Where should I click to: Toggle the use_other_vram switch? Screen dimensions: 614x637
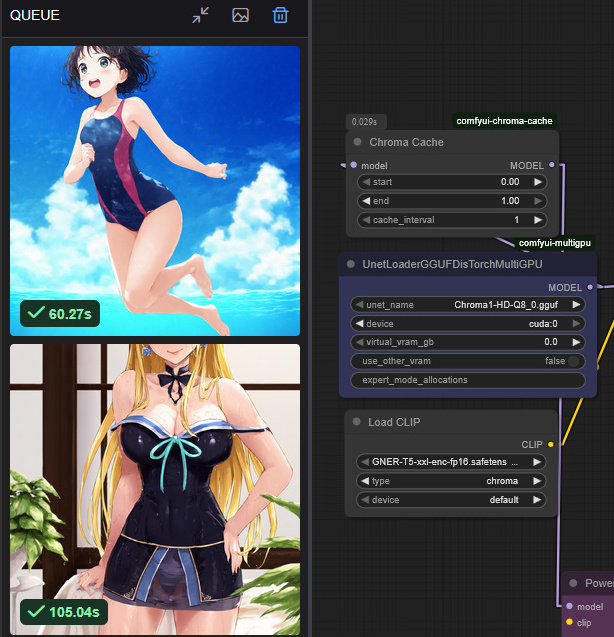click(x=573, y=361)
